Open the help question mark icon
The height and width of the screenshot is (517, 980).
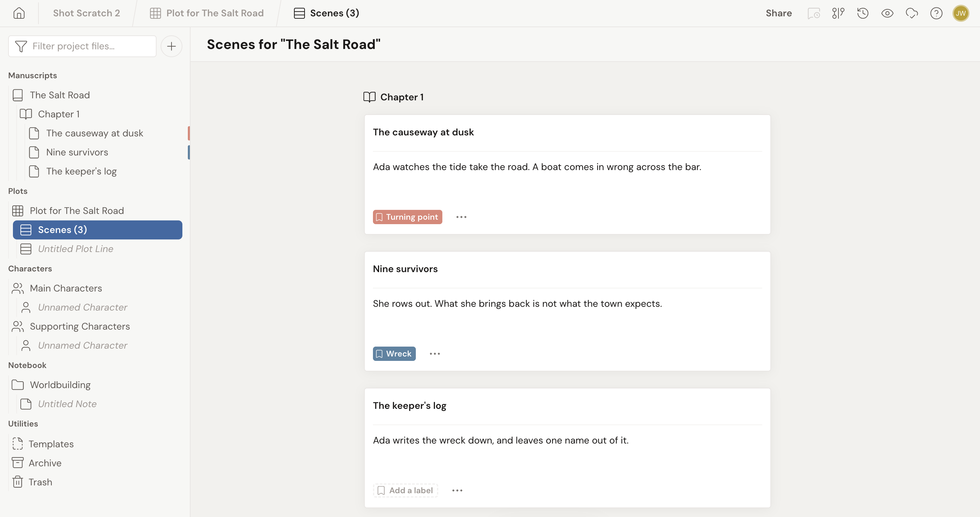pos(936,13)
